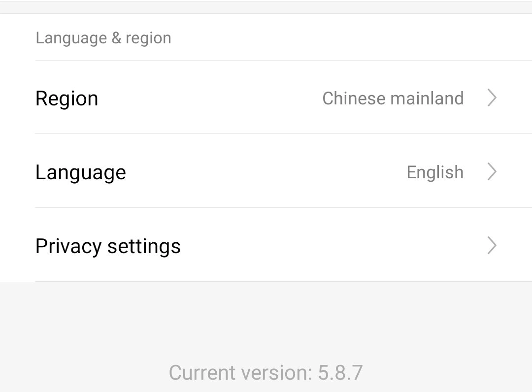Open Privacy settings
The image size is (532, 392).
coord(266,245)
